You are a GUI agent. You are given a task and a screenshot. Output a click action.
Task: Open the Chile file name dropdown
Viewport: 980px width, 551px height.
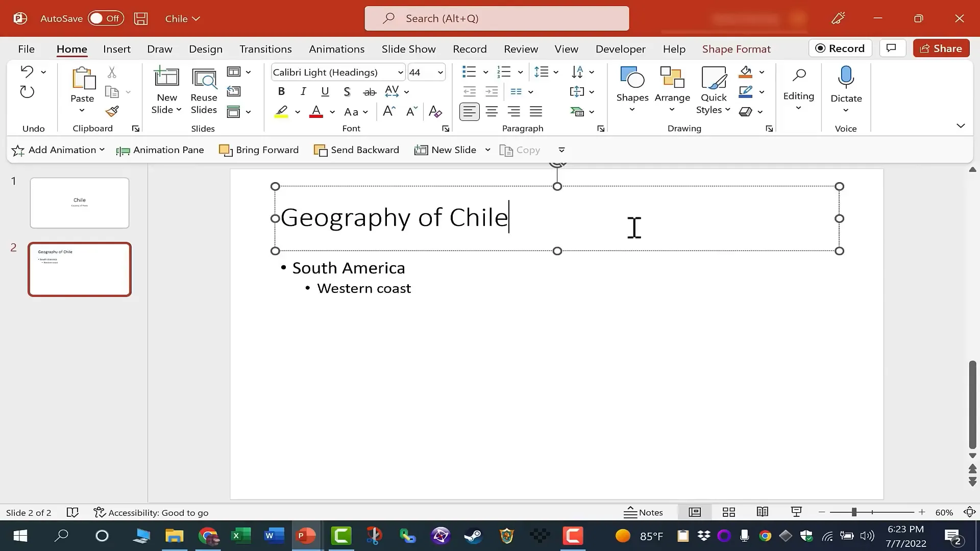pos(182,19)
